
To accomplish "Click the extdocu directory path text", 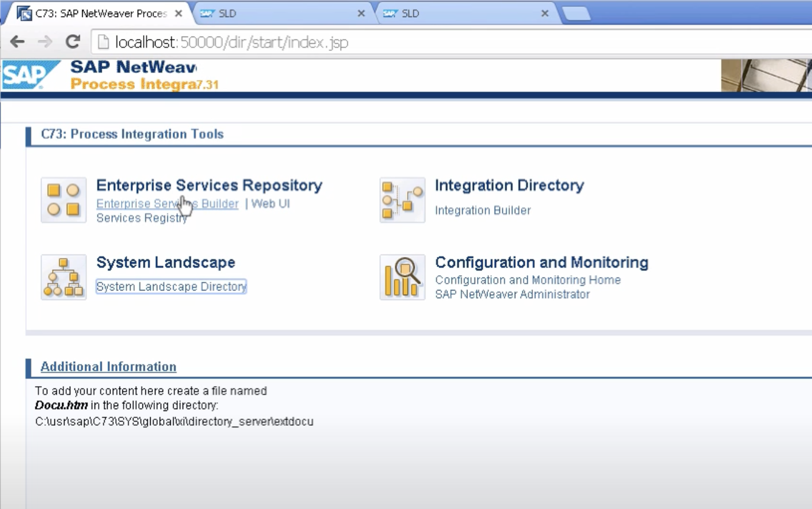I will [174, 422].
